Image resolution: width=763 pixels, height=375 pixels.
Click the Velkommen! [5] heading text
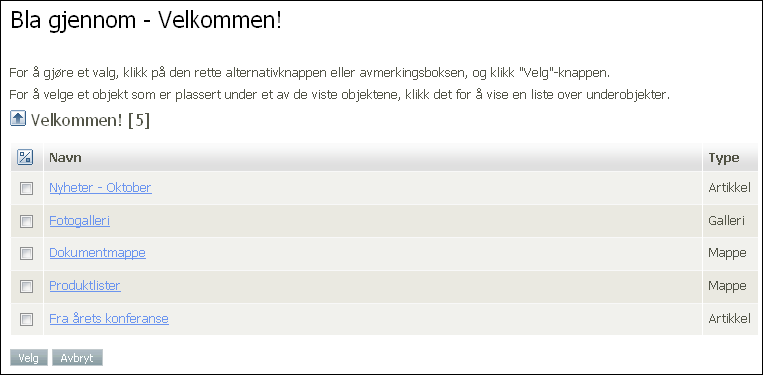90,120
